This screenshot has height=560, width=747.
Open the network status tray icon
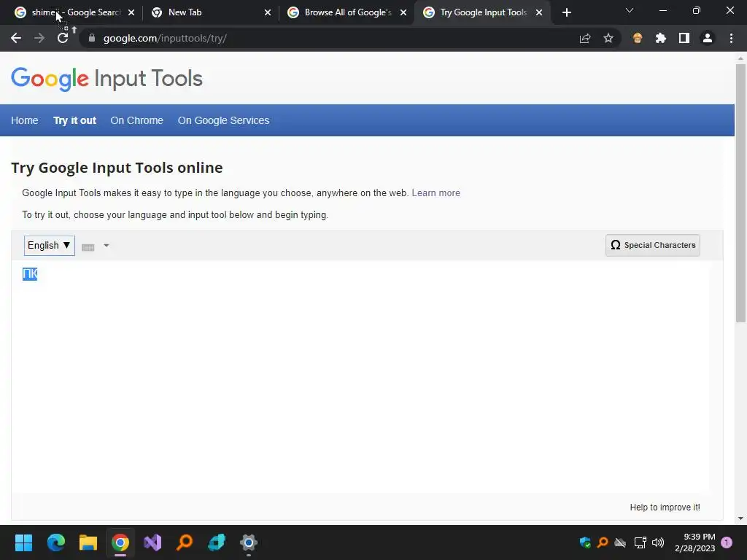pyautogui.click(x=640, y=542)
